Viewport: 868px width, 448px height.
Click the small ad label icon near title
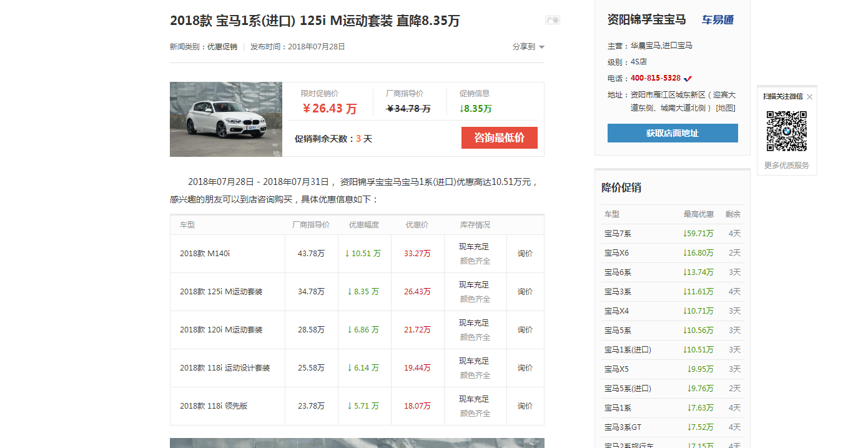(552, 20)
